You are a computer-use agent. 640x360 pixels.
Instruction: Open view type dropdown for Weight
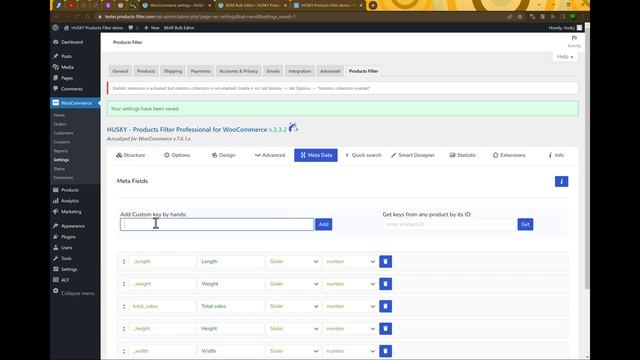coord(293,284)
